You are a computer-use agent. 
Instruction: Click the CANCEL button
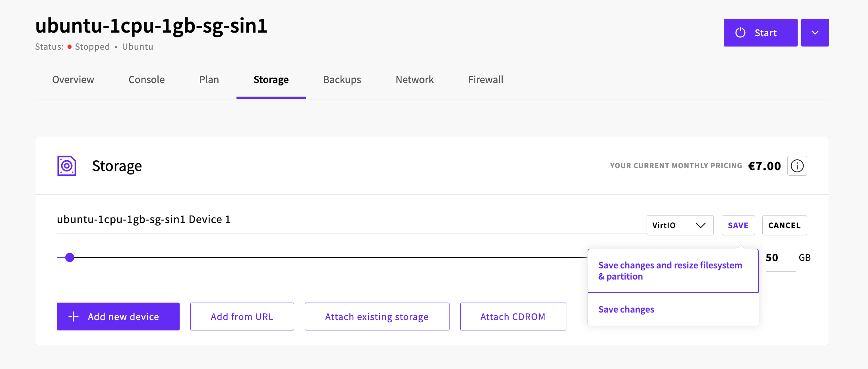pos(785,225)
